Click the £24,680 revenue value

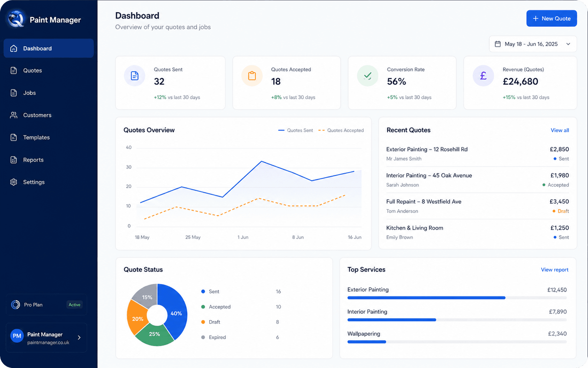click(520, 82)
